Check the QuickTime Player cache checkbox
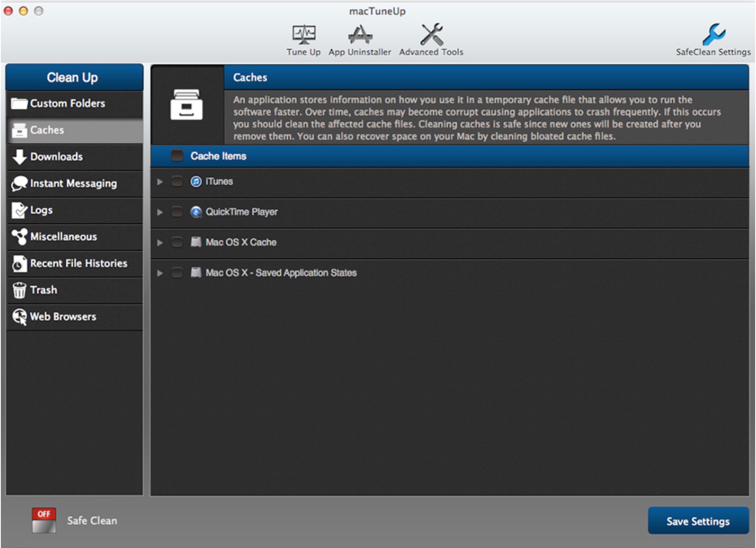This screenshot has width=756, height=548. pyautogui.click(x=177, y=212)
